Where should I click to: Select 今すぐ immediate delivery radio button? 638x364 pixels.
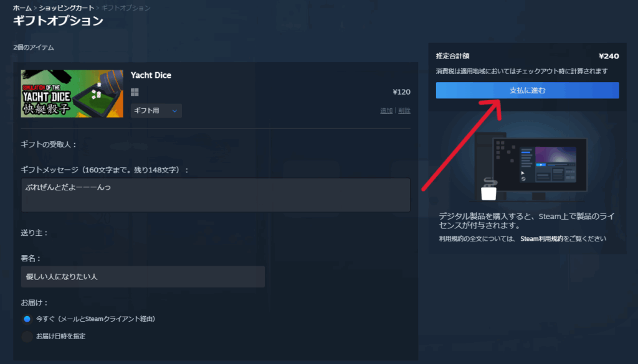27,319
